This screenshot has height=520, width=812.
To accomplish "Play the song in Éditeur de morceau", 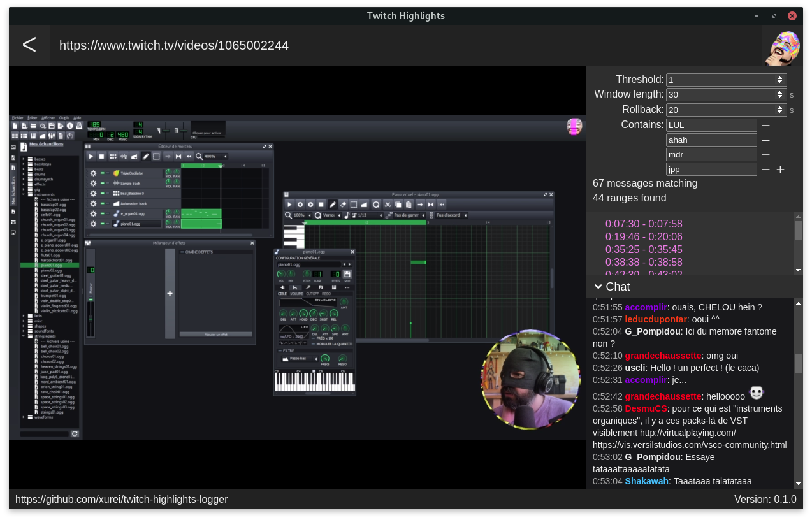I will (91, 156).
